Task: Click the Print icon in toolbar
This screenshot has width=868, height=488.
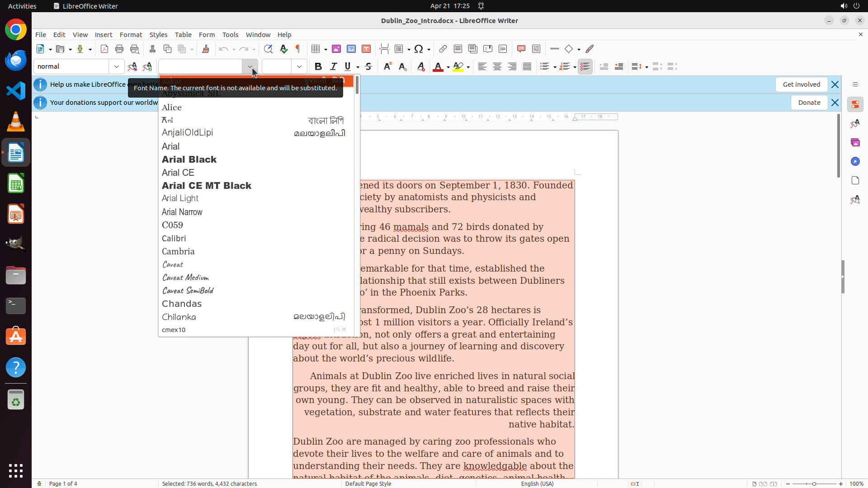Action: coord(119,49)
